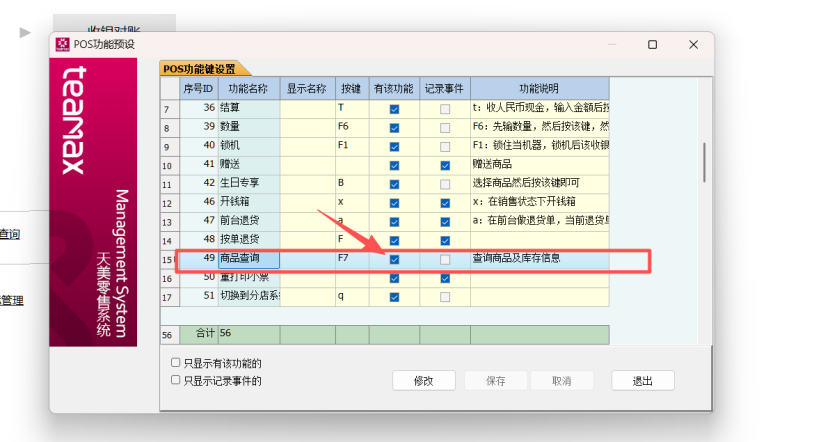Click the 赠送商品 description cell
This screenshot has height=442, width=830.
(x=539, y=165)
